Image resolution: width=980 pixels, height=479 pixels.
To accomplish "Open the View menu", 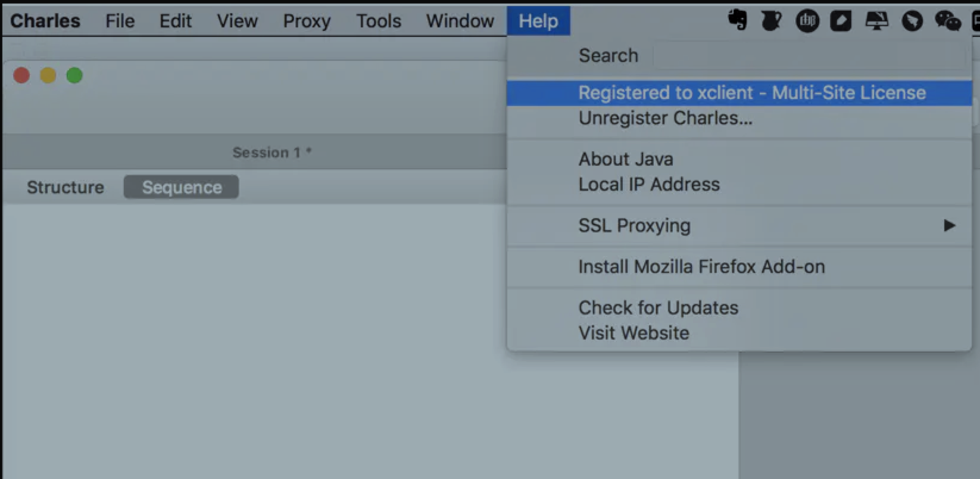I will (237, 21).
